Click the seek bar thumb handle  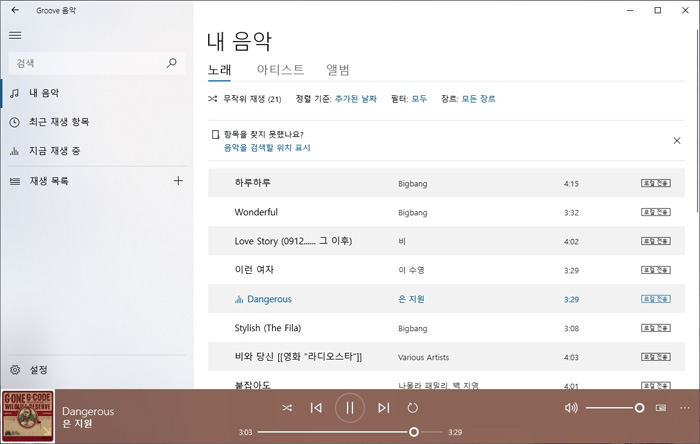click(414, 432)
